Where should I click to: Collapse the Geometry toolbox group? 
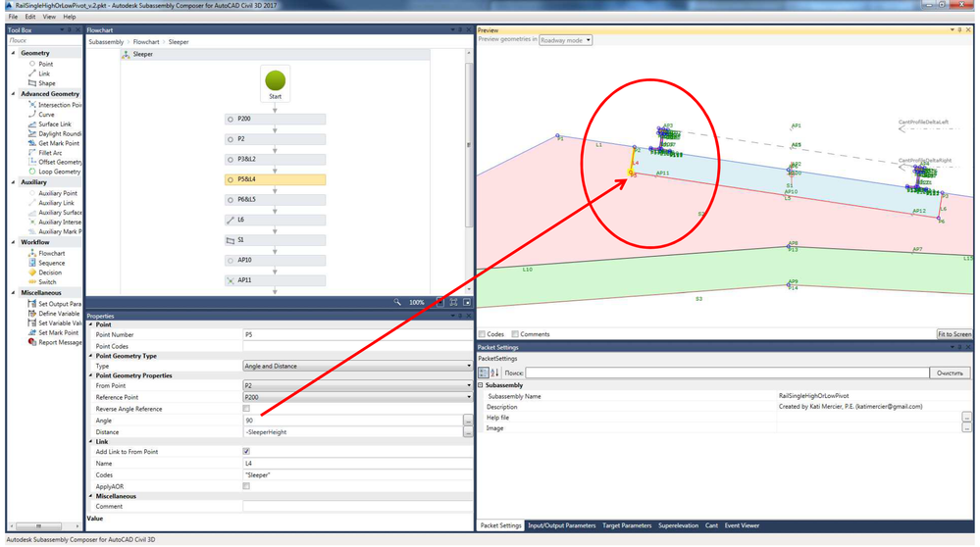(13, 53)
